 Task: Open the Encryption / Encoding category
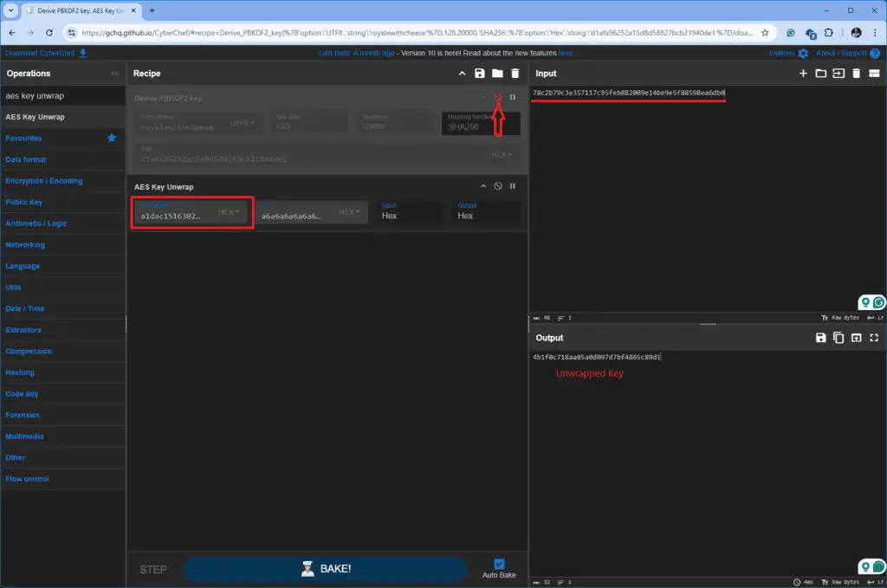point(44,181)
